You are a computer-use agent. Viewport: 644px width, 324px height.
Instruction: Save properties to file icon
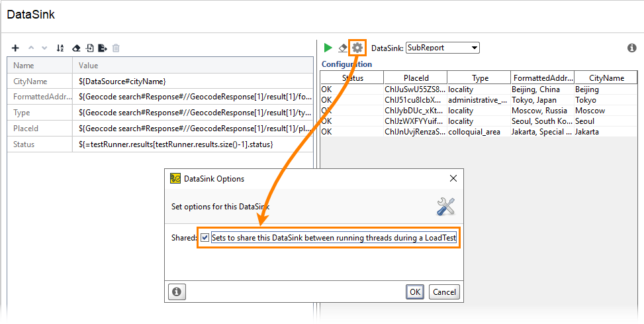pos(103,48)
